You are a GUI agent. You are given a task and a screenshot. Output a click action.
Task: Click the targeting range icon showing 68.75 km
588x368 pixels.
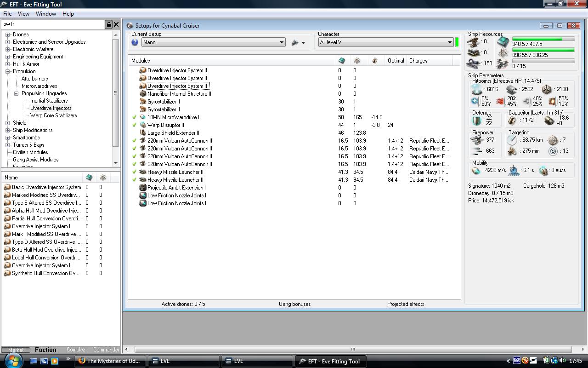point(512,140)
